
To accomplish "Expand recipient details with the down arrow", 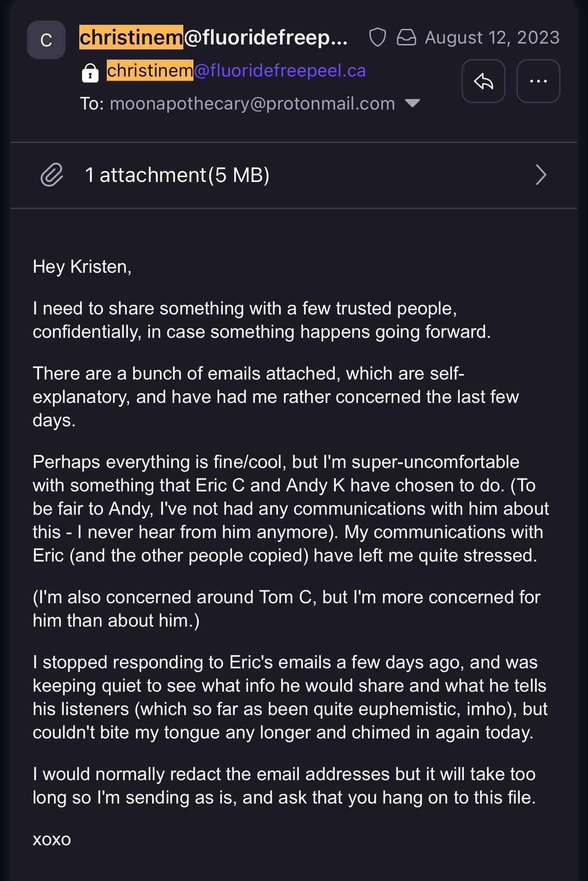I will [x=412, y=104].
